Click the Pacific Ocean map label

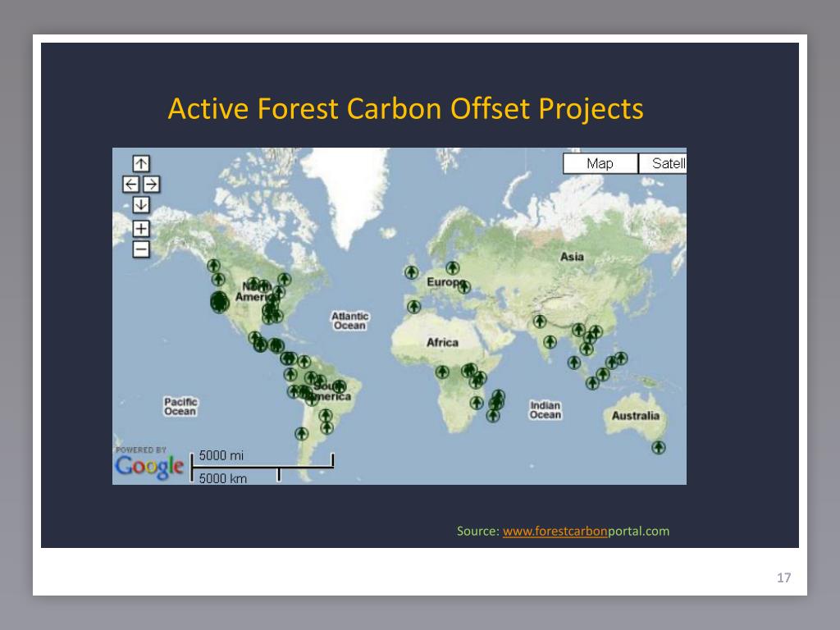pos(180,406)
